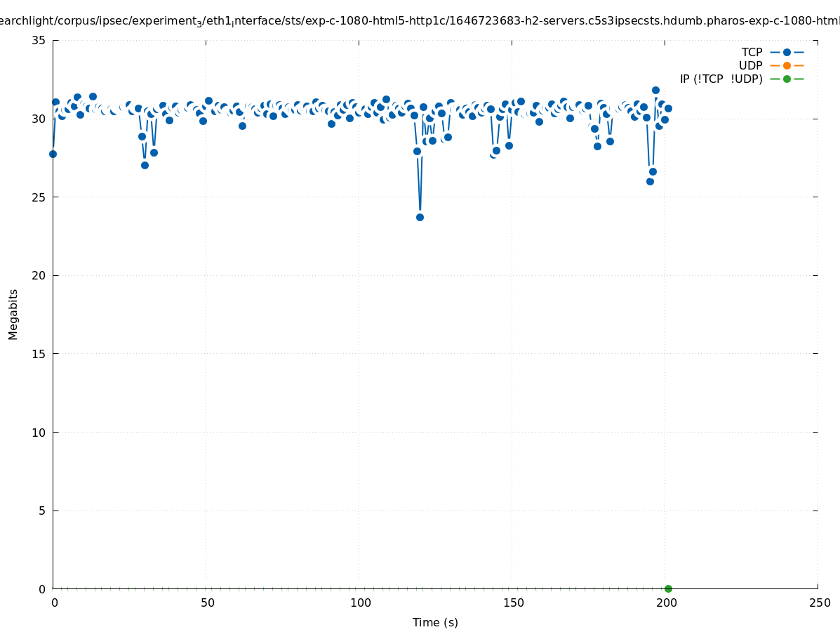Click the 150 tick label on x-axis
Image resolution: width=840 pixels, height=632 pixels.
pos(513,603)
